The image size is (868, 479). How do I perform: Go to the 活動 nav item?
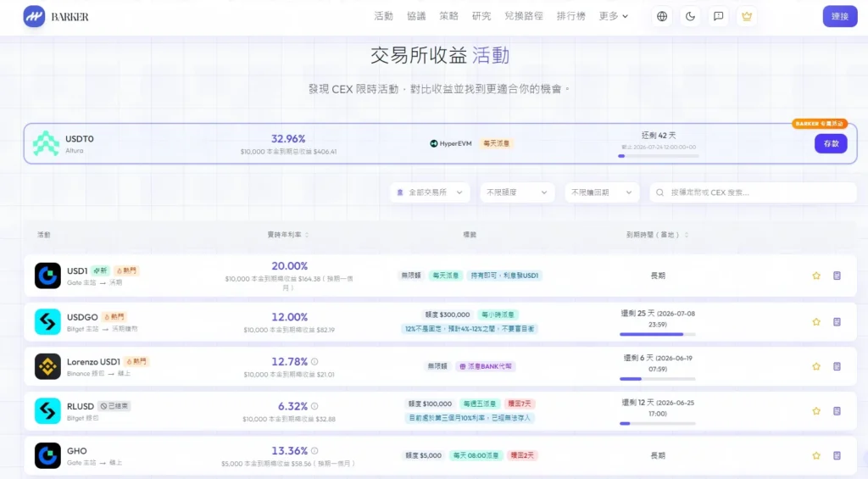pyautogui.click(x=384, y=17)
